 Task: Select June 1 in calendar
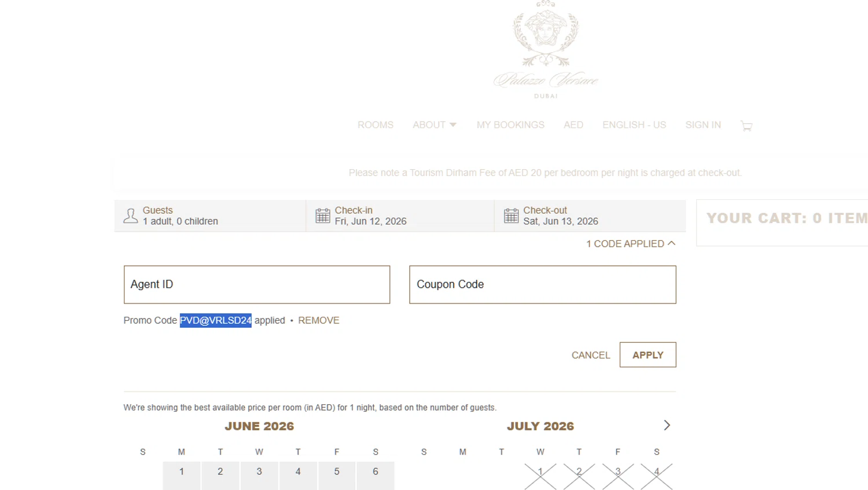click(x=182, y=476)
